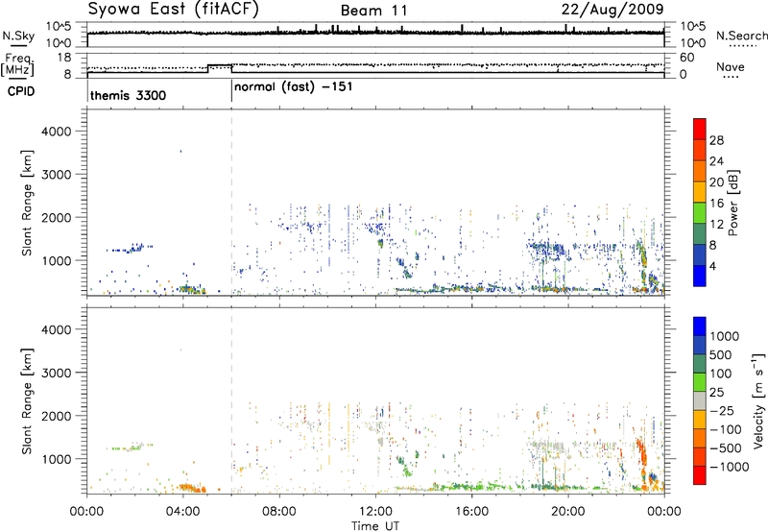
Task: Click the '08:00' time axis label
Action: [x=278, y=512]
